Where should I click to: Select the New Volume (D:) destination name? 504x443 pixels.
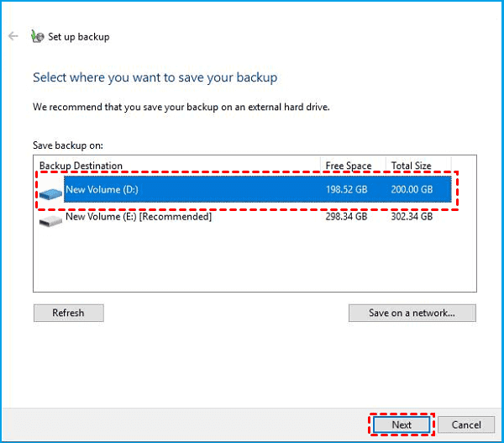coord(102,190)
